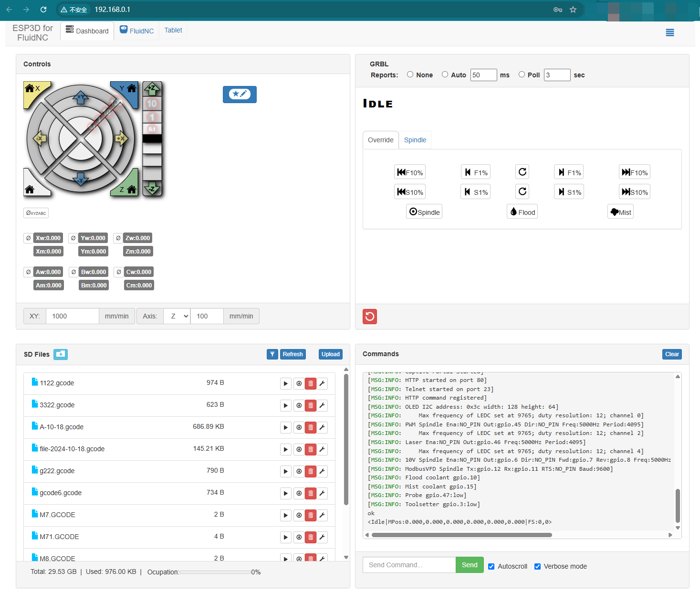Open the SD files filter

(272, 354)
